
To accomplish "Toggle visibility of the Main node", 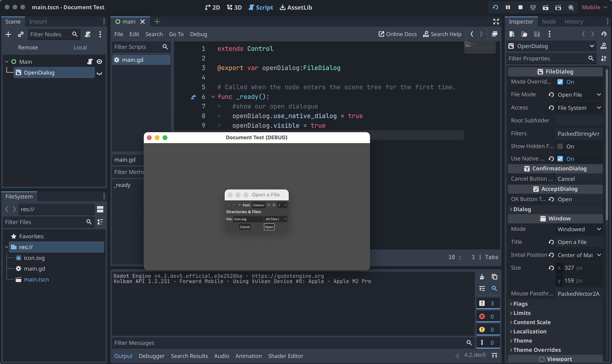I will click(x=99, y=62).
